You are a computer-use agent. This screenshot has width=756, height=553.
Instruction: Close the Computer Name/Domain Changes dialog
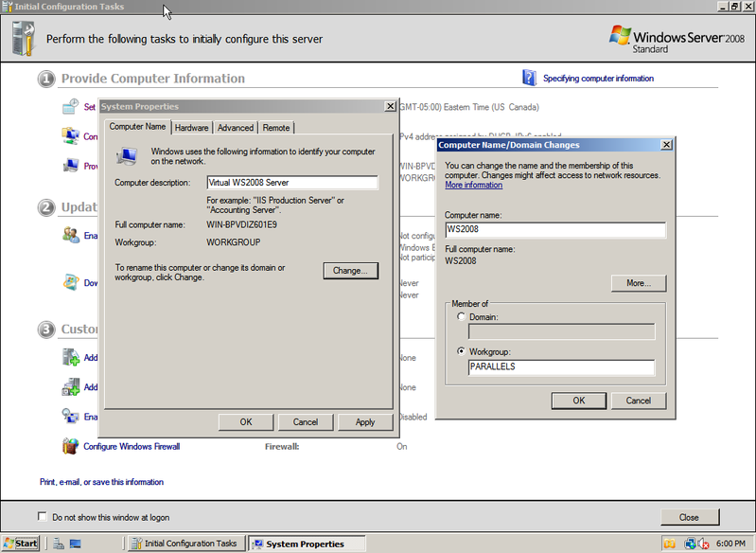click(x=666, y=145)
